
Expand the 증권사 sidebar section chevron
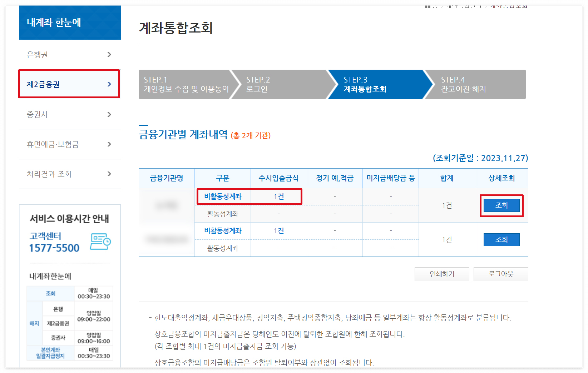(109, 114)
